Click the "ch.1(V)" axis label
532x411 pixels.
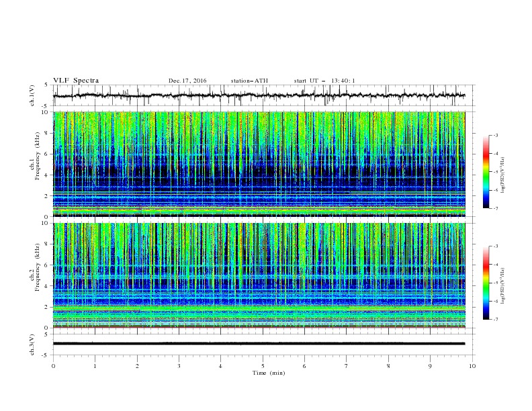[x=32, y=95]
